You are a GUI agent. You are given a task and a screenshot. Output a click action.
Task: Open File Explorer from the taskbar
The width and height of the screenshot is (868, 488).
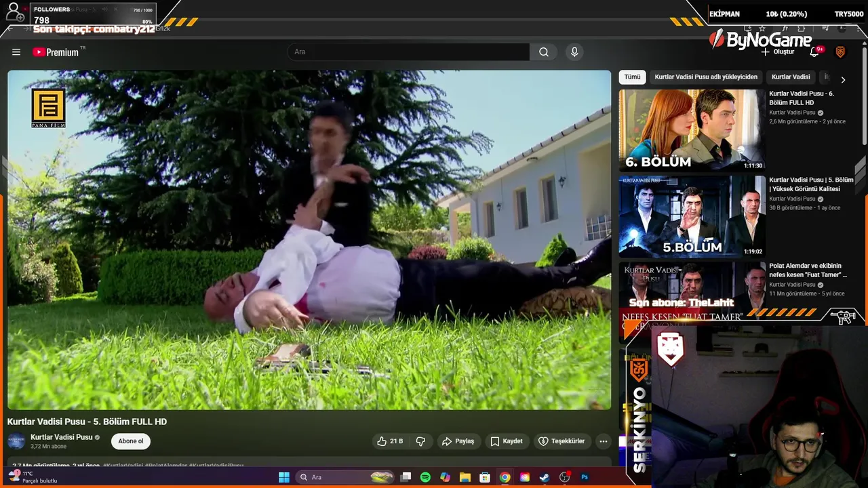[465, 477]
